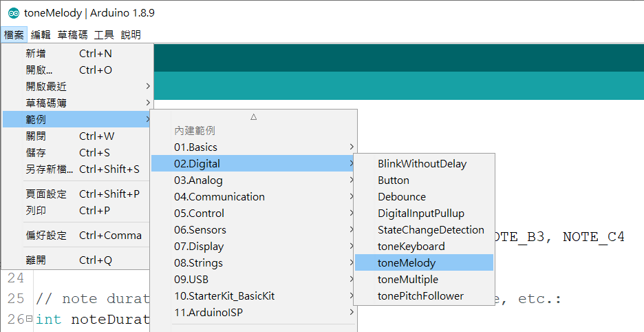Expand the 草稿碼簿 submenu

click(77, 103)
